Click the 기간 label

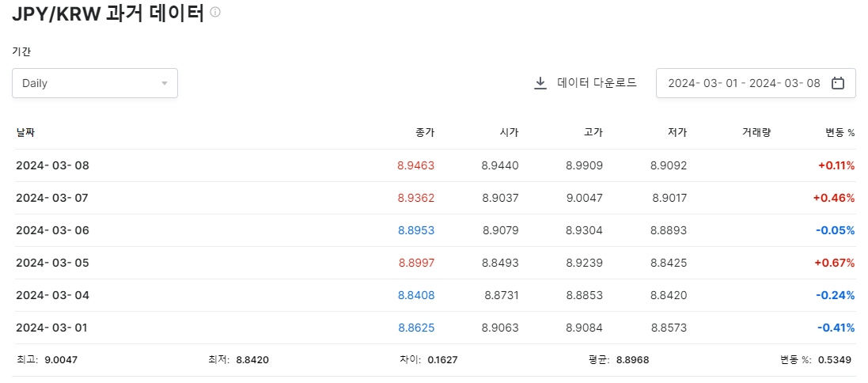[21, 51]
